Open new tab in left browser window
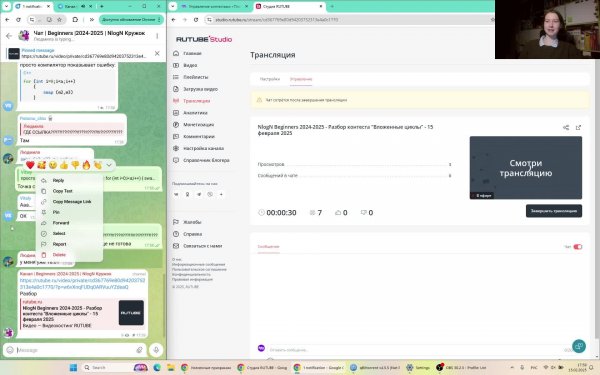This screenshot has width=600, height=375. click(102, 7)
